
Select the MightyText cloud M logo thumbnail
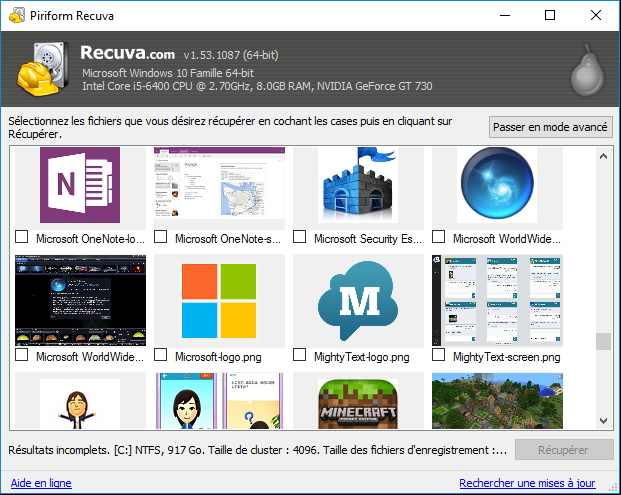(358, 301)
